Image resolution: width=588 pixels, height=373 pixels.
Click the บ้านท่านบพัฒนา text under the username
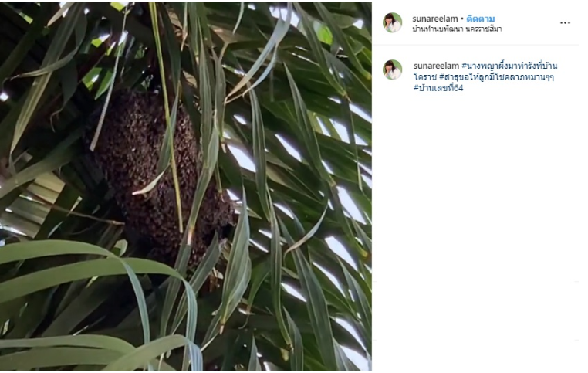(x=438, y=29)
